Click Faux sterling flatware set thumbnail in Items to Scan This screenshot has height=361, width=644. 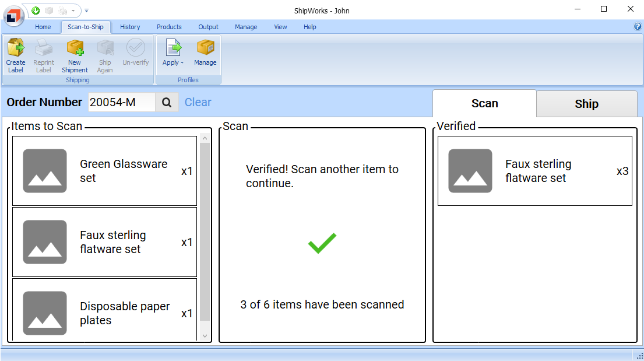[45, 242]
